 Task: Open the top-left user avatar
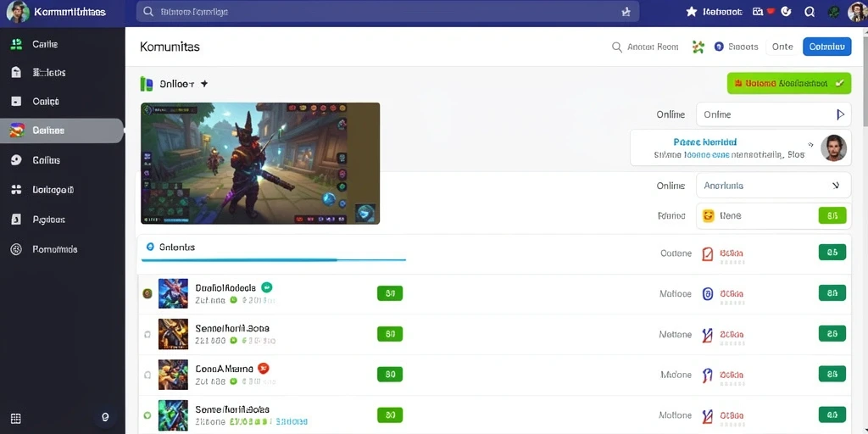pyautogui.click(x=18, y=12)
